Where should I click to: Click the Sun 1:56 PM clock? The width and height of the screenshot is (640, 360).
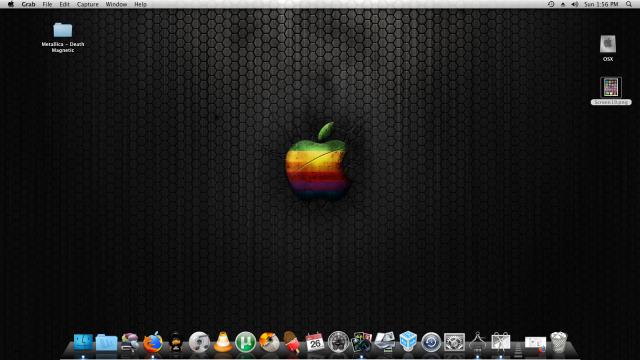click(x=601, y=4)
